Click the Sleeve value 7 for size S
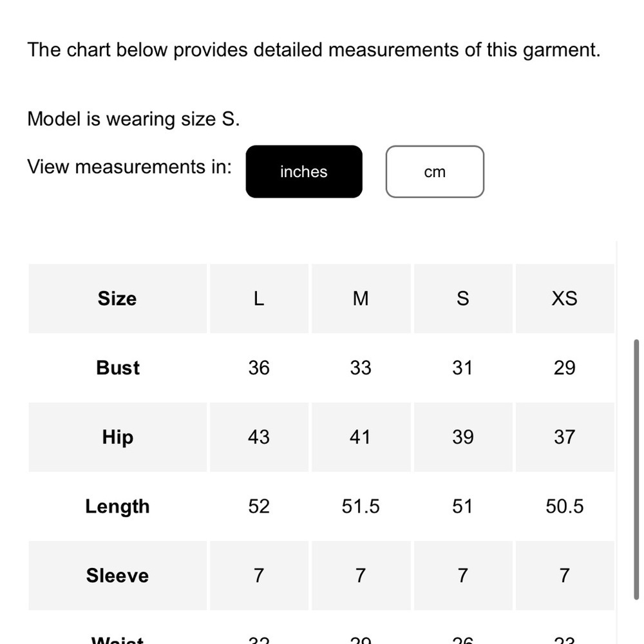This screenshot has height=644, width=644. 462,576
